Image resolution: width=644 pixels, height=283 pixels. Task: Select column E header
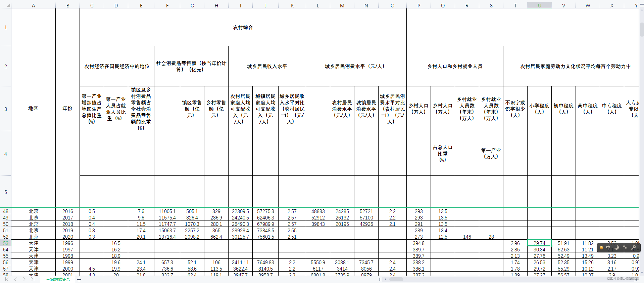click(141, 5)
